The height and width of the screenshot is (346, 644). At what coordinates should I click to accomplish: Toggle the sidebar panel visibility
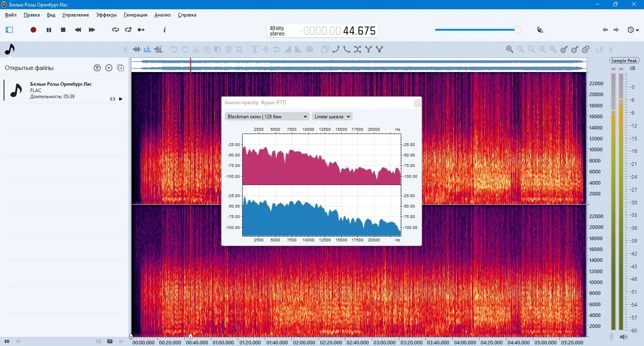pos(9,30)
